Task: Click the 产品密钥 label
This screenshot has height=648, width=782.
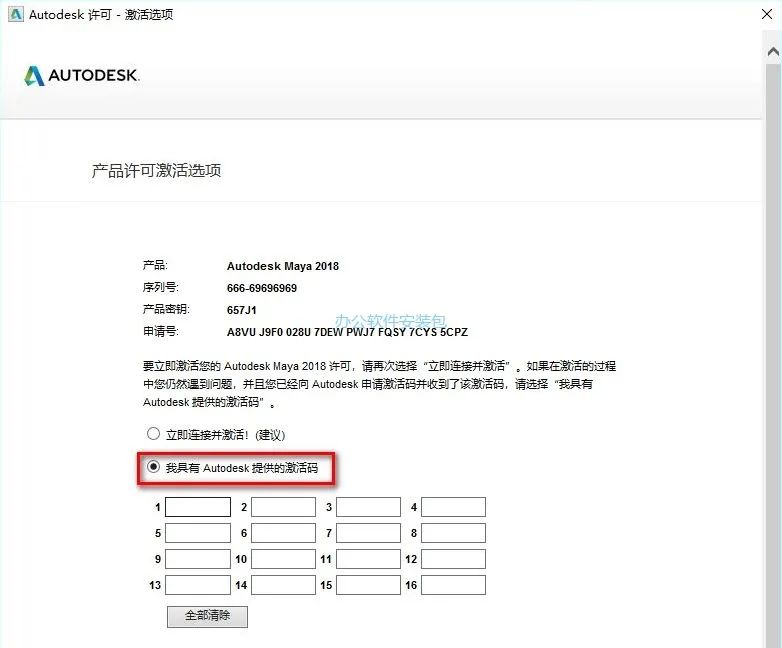Action: [166, 309]
